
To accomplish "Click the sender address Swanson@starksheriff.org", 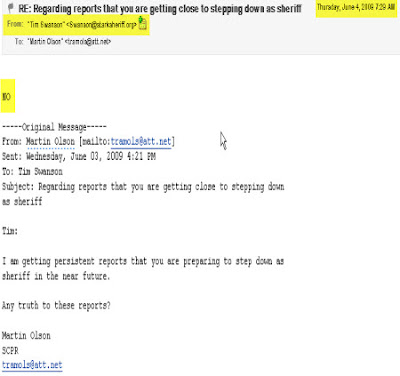I will [102, 24].
